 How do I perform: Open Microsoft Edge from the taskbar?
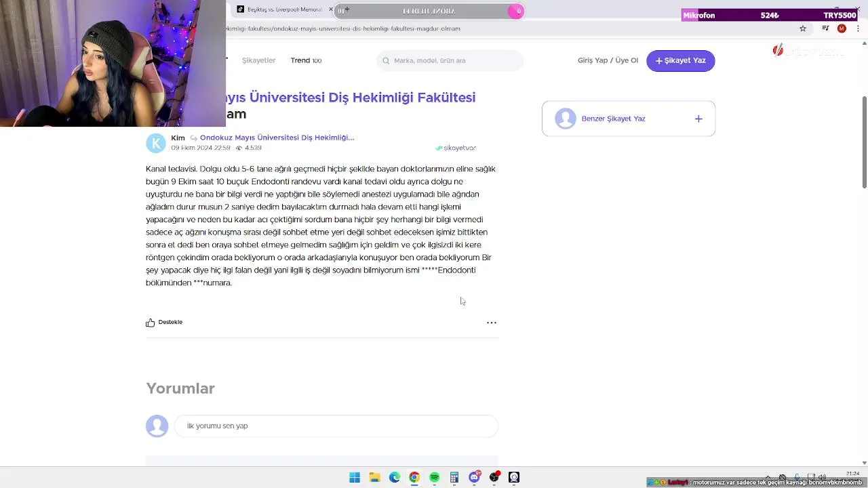[x=395, y=477]
